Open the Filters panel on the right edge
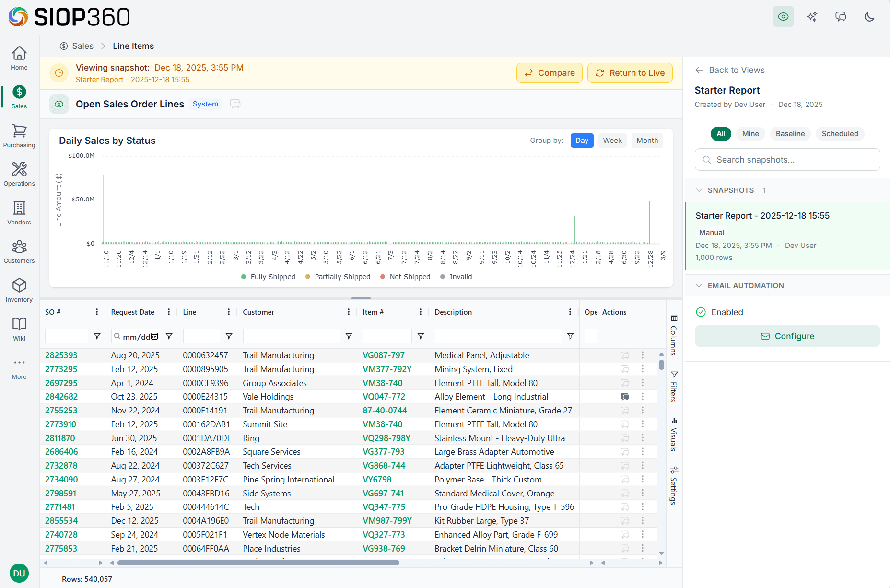This screenshot has height=588, width=890. pyautogui.click(x=674, y=384)
